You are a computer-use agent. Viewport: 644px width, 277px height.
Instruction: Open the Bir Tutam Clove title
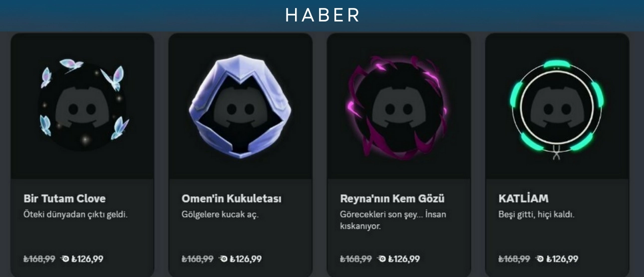coord(64,199)
